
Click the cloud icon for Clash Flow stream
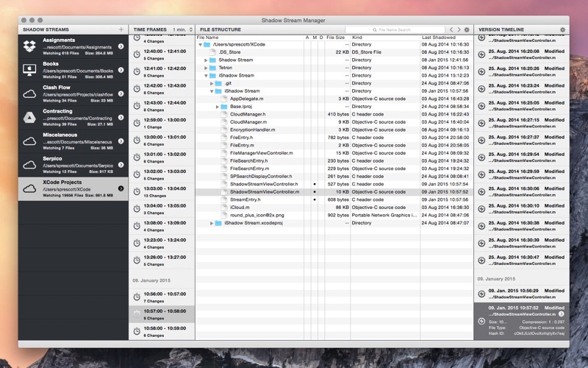(29, 94)
